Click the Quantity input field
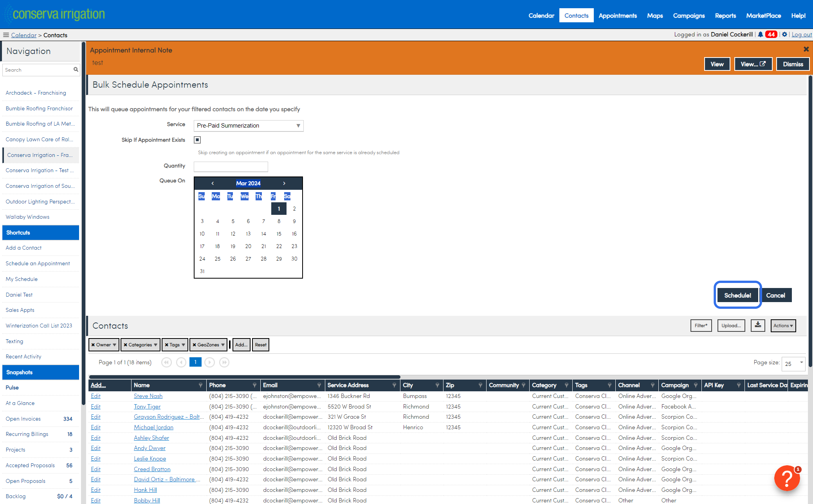The height and width of the screenshot is (504, 813). (x=231, y=167)
